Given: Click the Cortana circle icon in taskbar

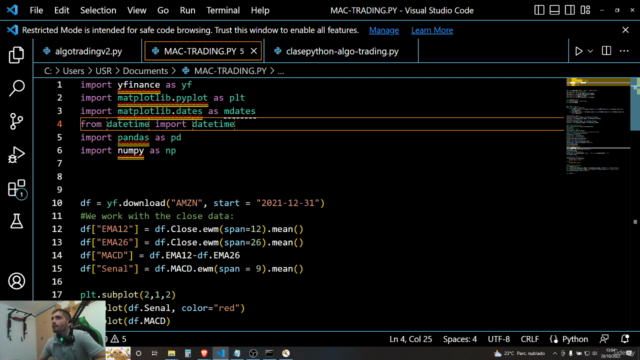Looking at the screenshot, I should tap(138, 353).
